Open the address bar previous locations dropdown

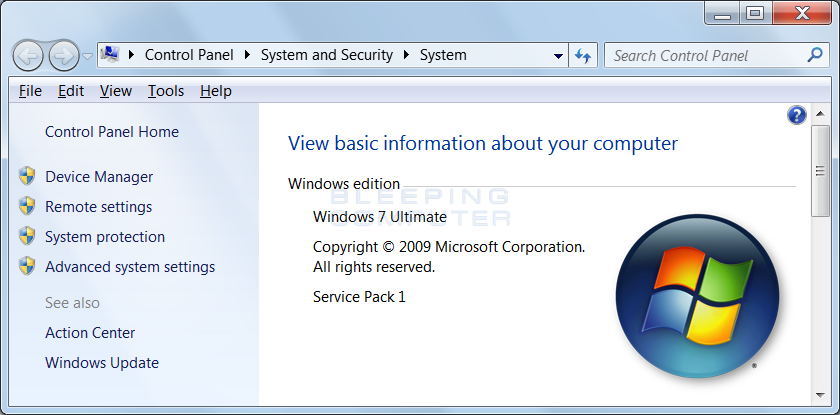558,55
